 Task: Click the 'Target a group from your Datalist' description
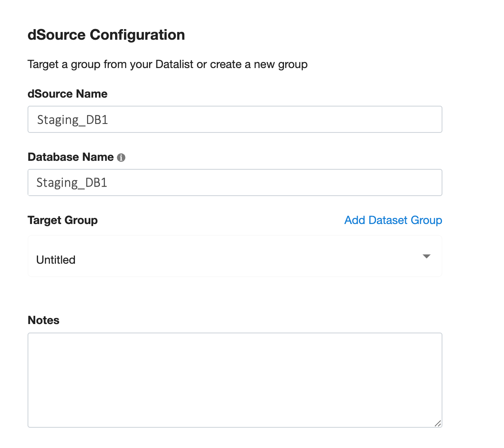167,64
